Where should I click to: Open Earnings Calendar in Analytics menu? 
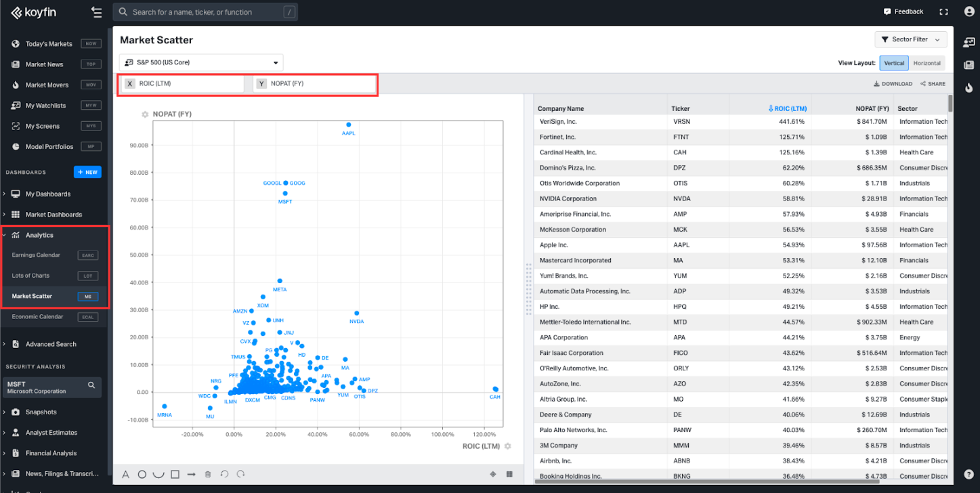36,255
